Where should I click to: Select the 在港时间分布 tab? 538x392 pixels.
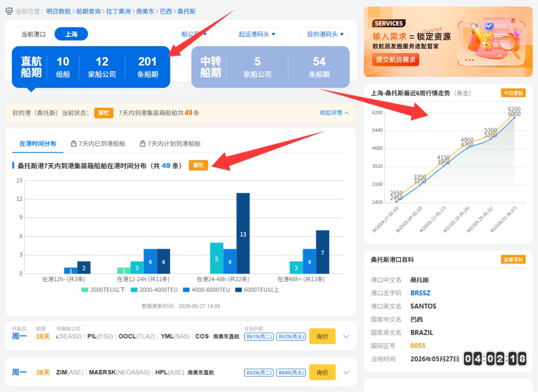click(x=38, y=144)
